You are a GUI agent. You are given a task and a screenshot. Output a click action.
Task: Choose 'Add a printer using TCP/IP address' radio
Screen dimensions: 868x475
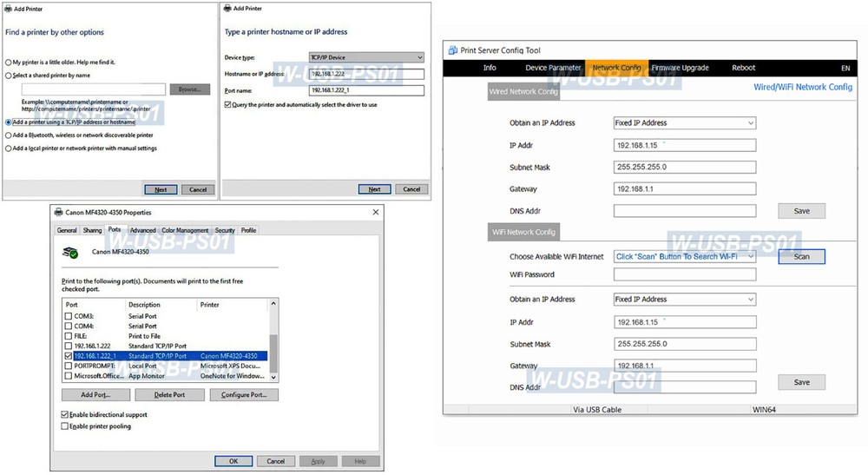tap(9, 122)
